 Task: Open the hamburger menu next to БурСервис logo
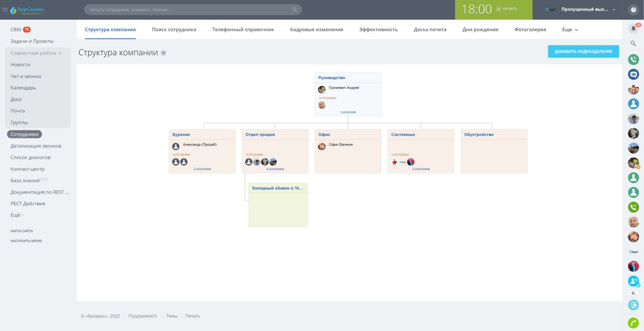[5, 10]
